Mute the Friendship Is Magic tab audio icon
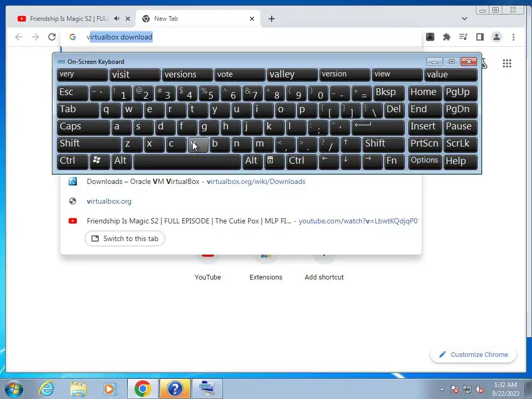Viewport: 532px width, 399px height. click(x=116, y=19)
